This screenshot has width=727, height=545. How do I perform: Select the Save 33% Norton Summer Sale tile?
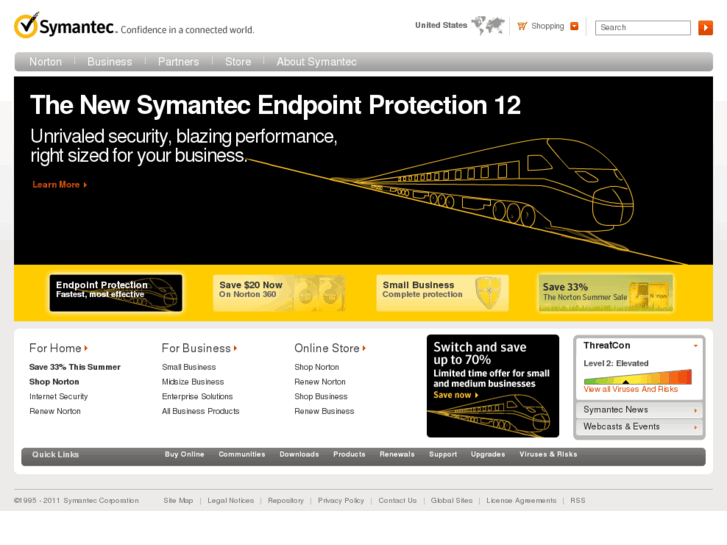(x=606, y=293)
